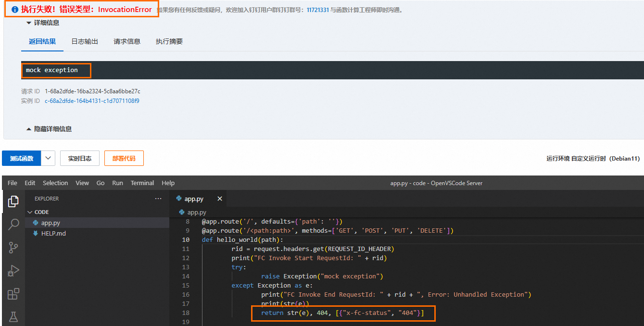Viewport: 644px width, 326px height.
Task: Open the Run and Debug view
Action: pos(13,271)
